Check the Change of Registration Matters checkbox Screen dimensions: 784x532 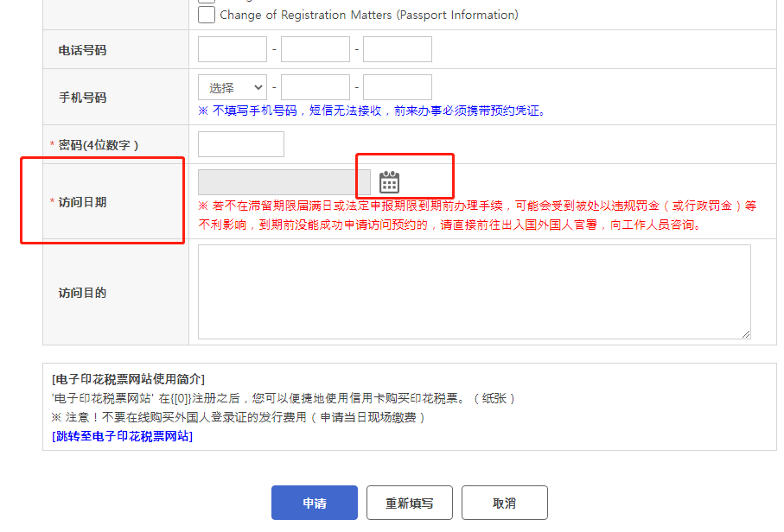tap(207, 15)
